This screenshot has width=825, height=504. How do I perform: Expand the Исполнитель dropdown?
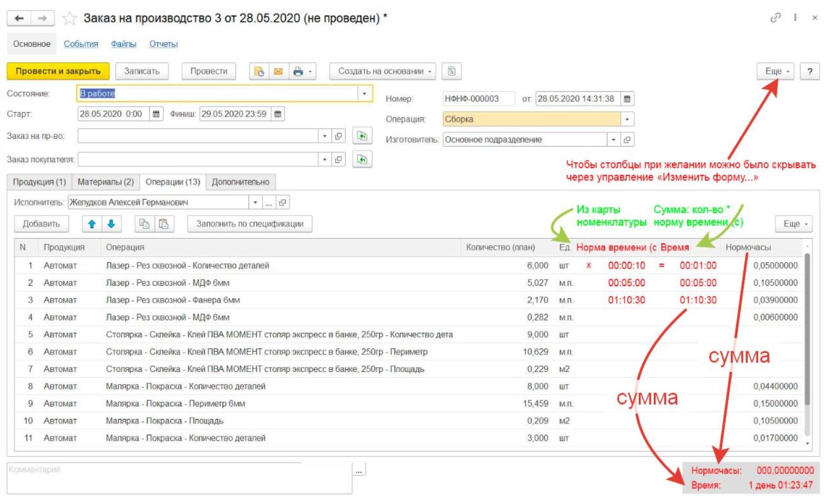[255, 202]
